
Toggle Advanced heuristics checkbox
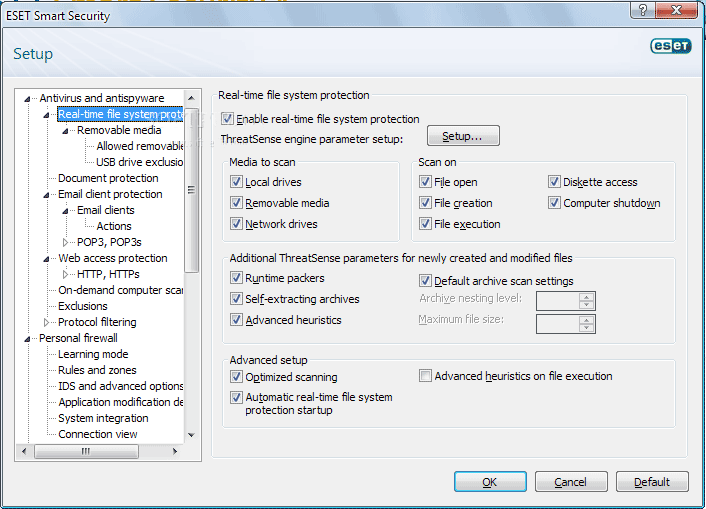click(x=236, y=320)
